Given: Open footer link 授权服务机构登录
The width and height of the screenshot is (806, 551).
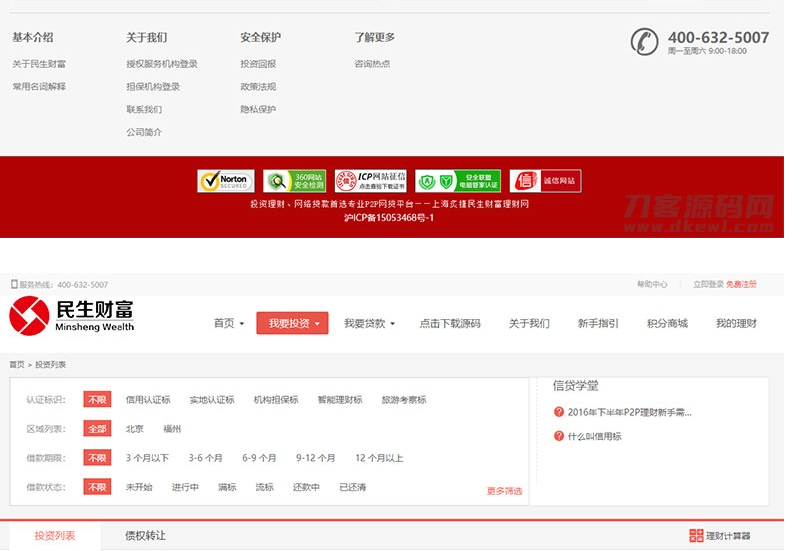Looking at the screenshot, I should click(162, 64).
